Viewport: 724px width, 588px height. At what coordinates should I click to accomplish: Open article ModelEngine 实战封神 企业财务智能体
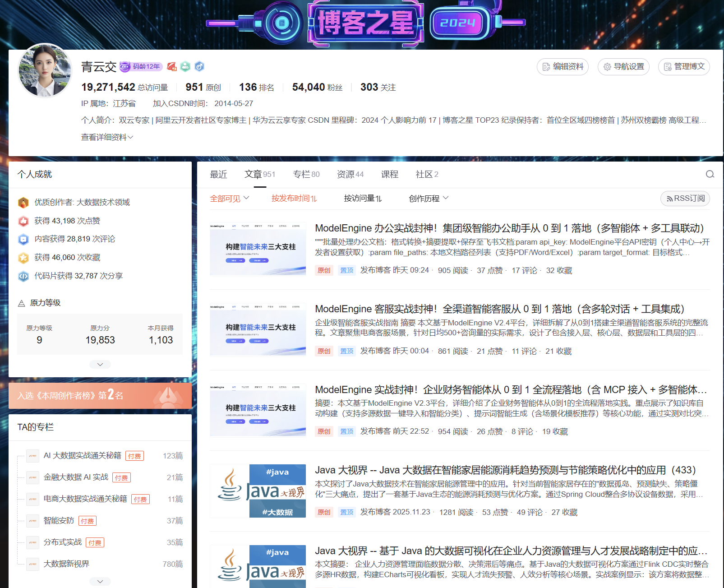(511, 390)
